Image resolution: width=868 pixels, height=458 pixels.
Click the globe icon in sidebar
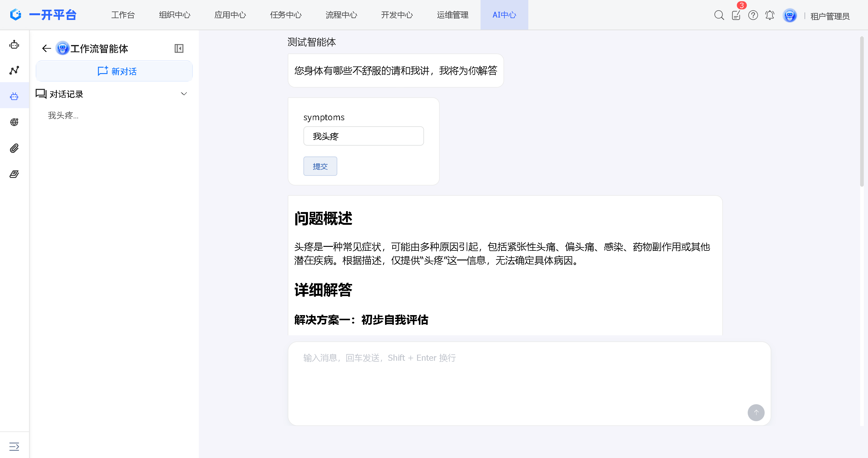14,122
